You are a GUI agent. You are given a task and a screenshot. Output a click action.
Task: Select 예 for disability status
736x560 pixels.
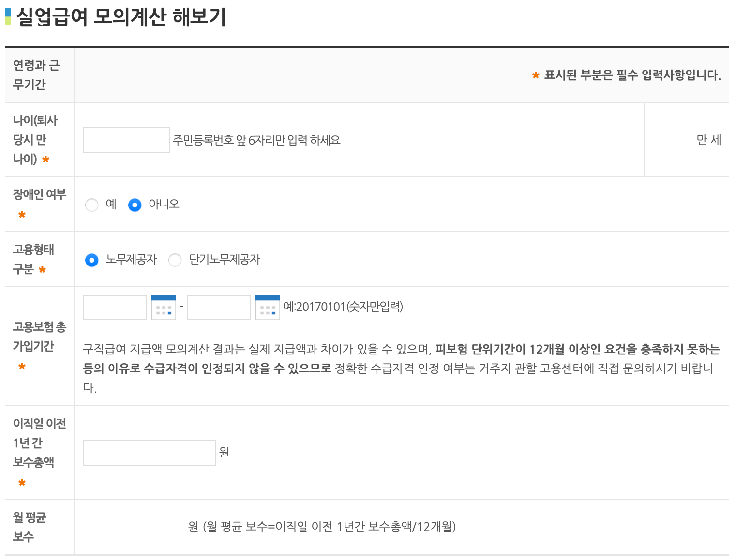[92, 205]
